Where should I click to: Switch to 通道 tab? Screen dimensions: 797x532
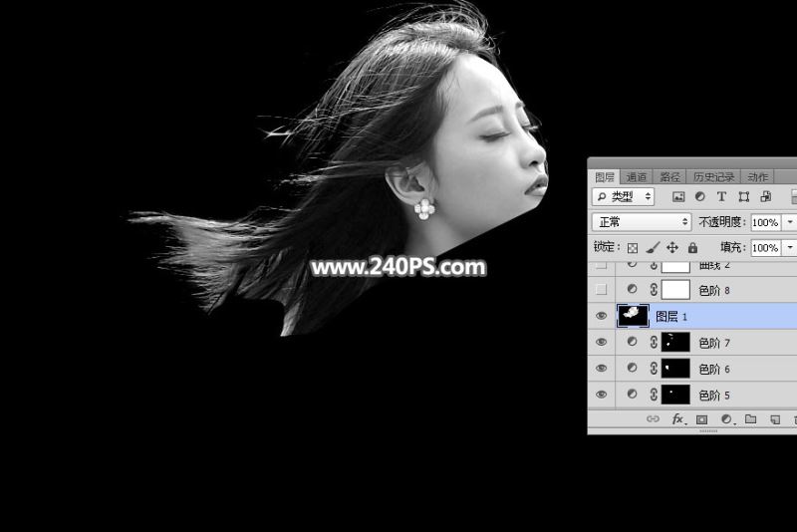[x=637, y=176]
